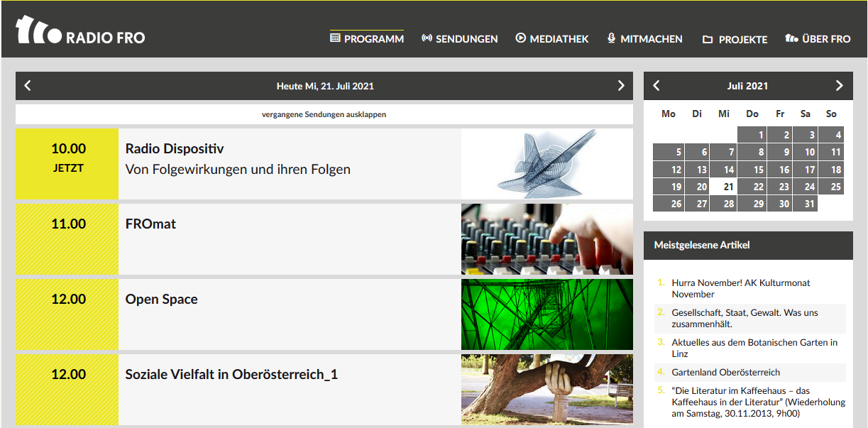Open the SENDUNGEN menu item
Viewport: 868px width, 428px height.
[459, 39]
